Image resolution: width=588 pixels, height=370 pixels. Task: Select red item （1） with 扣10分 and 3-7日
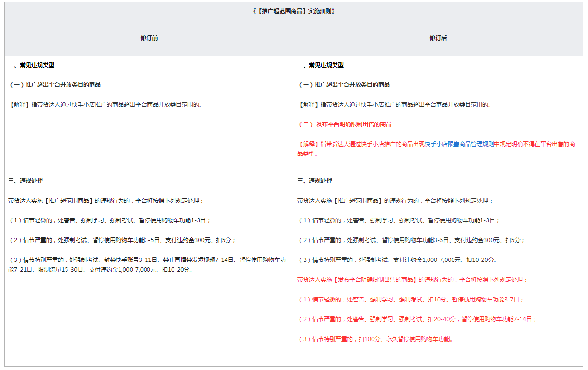(x=411, y=300)
